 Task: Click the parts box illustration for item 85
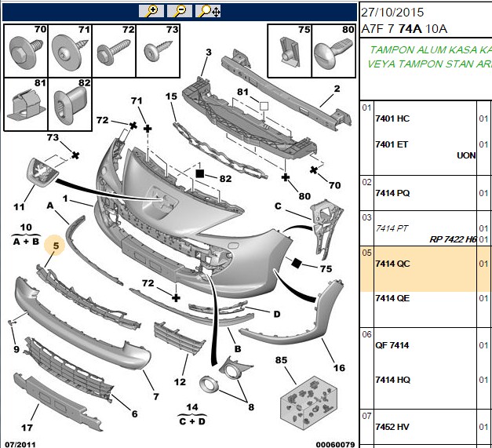point(308,402)
